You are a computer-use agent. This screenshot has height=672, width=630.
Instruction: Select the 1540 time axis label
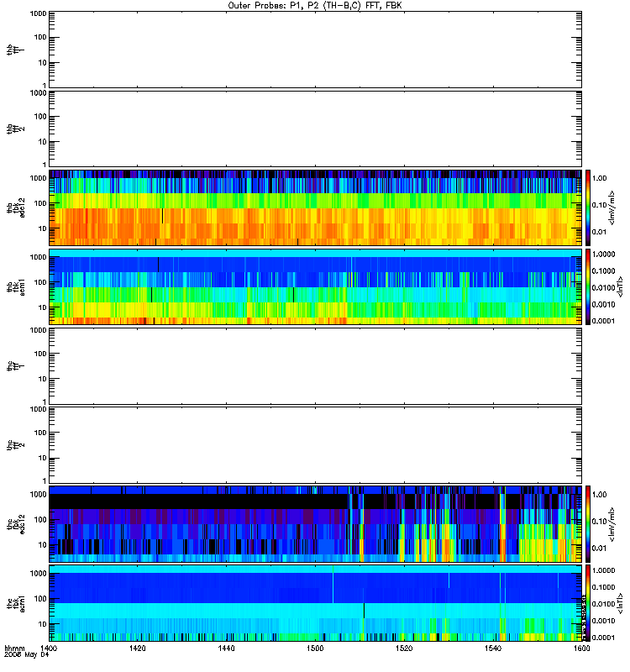493,648
